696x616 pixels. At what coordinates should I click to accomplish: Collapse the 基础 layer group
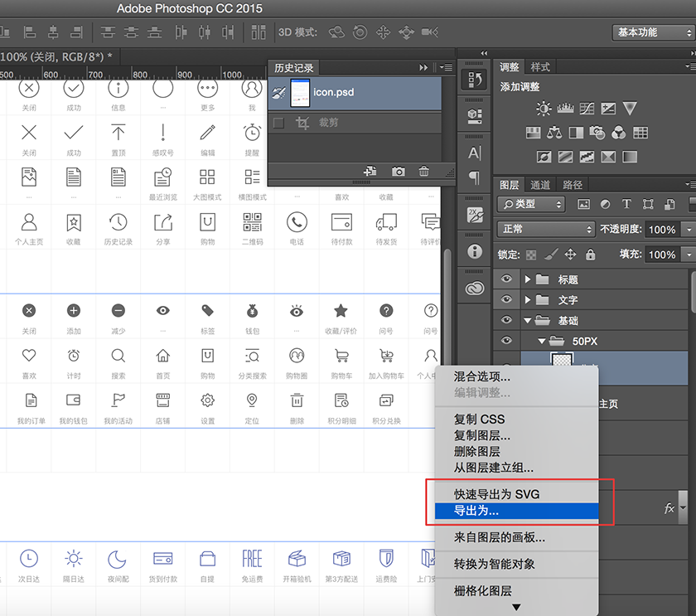click(528, 320)
